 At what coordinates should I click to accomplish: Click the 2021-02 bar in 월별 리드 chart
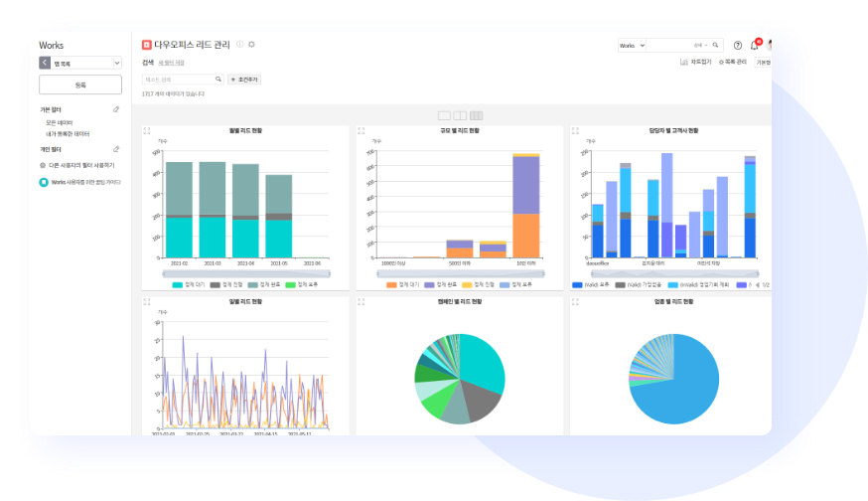pyautogui.click(x=180, y=210)
